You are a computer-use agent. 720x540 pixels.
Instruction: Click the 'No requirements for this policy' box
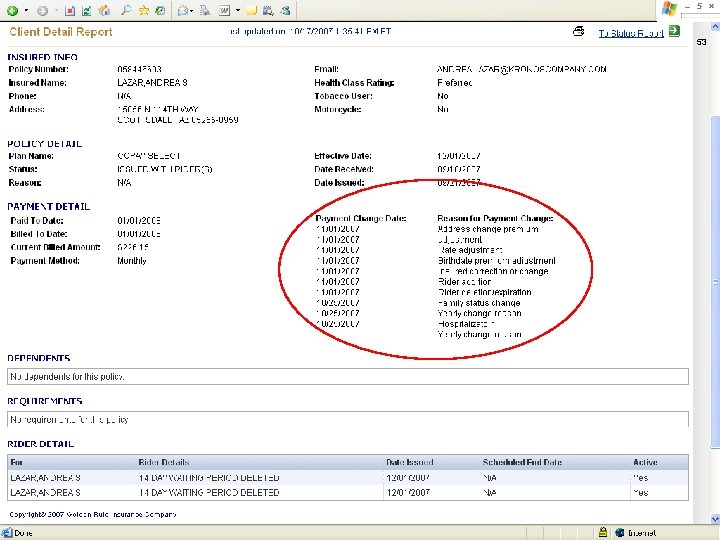tap(348, 419)
